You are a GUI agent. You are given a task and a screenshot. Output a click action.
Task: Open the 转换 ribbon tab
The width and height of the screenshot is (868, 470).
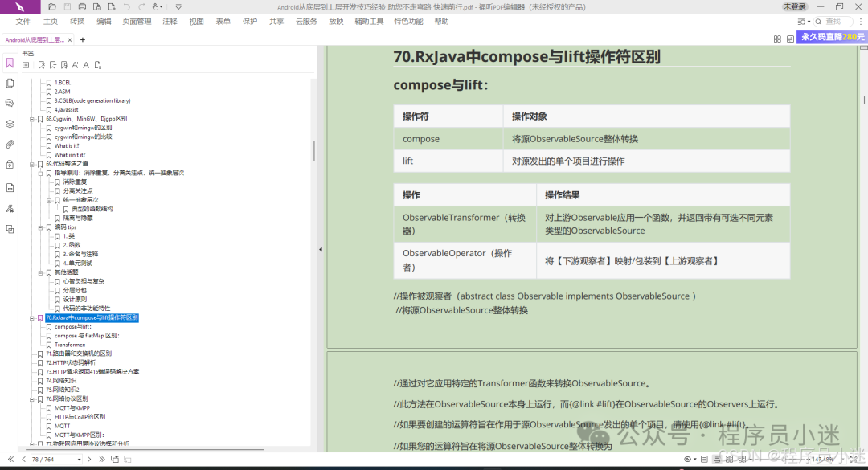pos(77,22)
